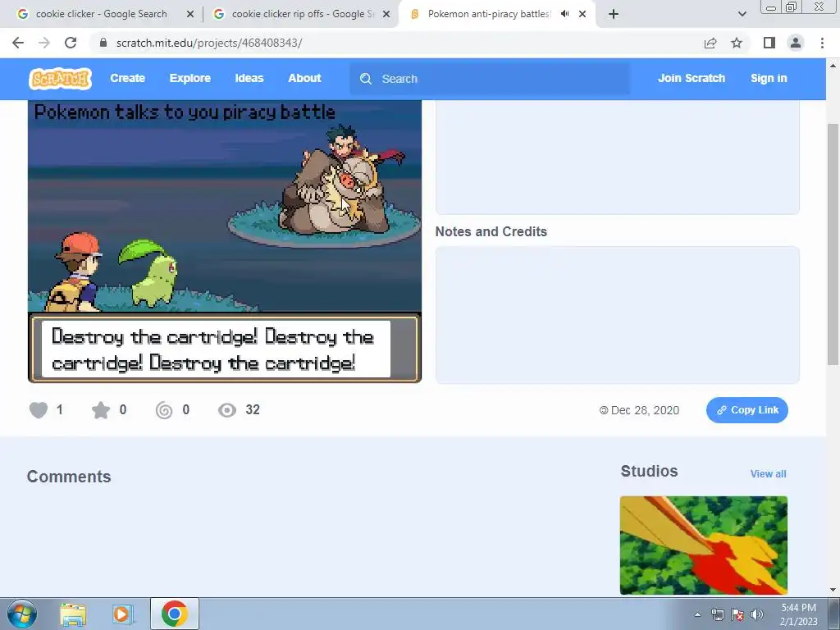Open Windows Explorer from taskbar

[73, 614]
